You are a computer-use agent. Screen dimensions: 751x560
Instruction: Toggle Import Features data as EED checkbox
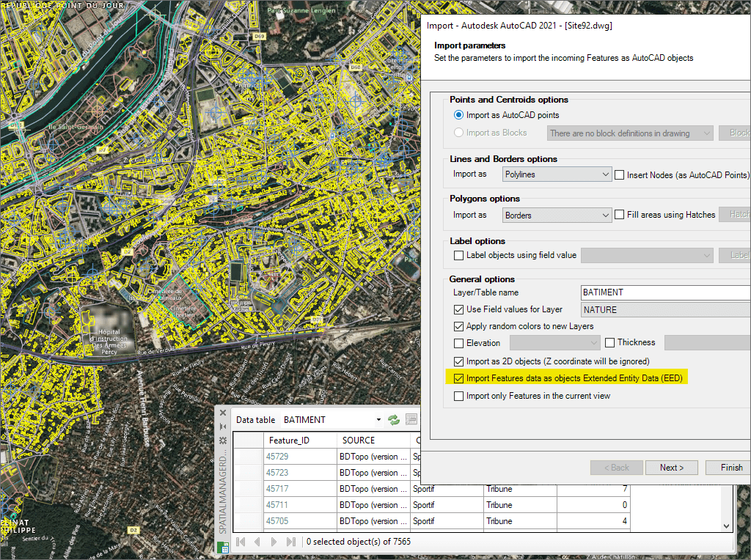(458, 379)
